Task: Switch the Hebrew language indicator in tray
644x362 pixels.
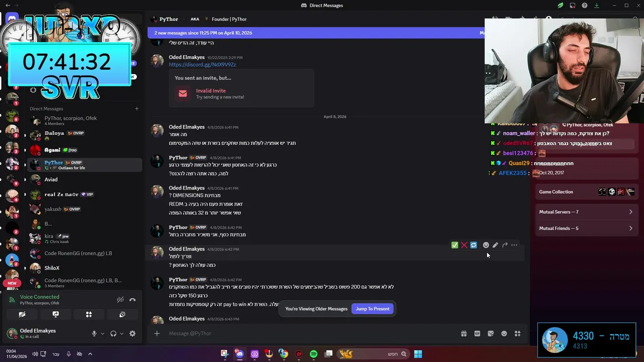Action: (x=56, y=354)
